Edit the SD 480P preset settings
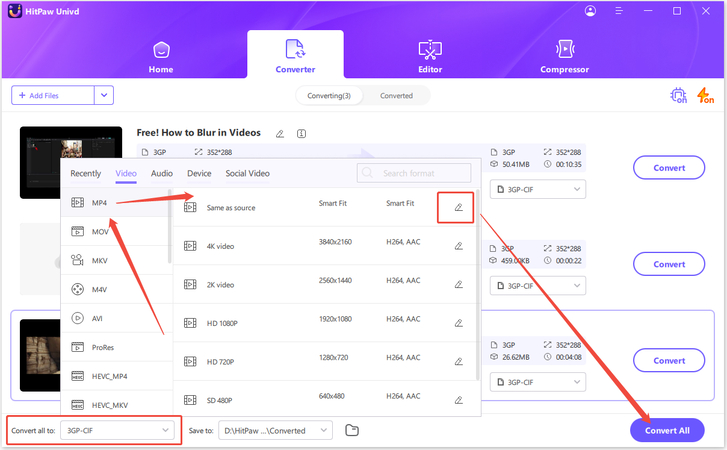The height and width of the screenshot is (450, 727). [x=459, y=399]
